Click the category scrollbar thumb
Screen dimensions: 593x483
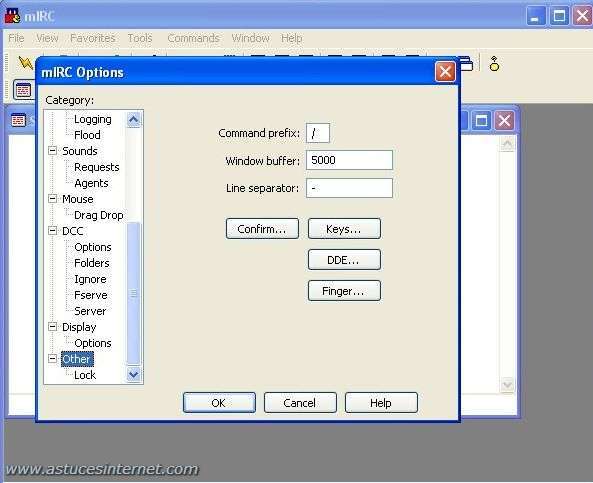click(134, 294)
